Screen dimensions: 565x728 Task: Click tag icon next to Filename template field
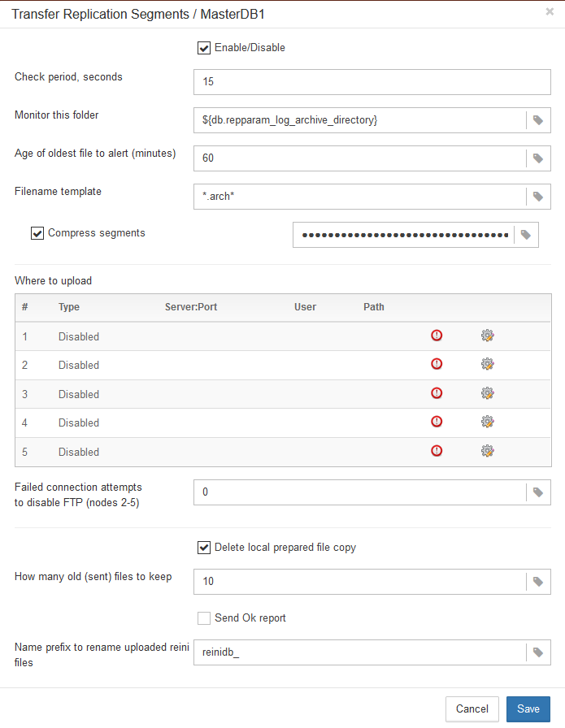(537, 197)
